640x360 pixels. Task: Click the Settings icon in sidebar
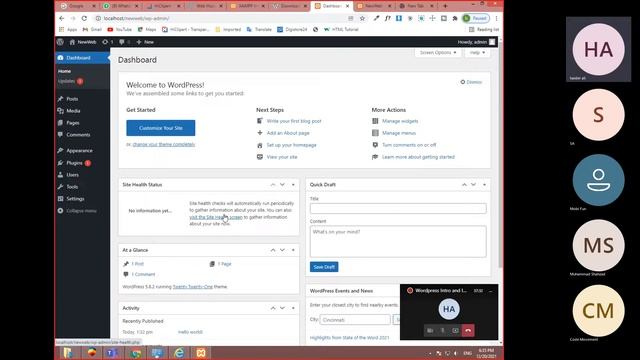coord(60,199)
